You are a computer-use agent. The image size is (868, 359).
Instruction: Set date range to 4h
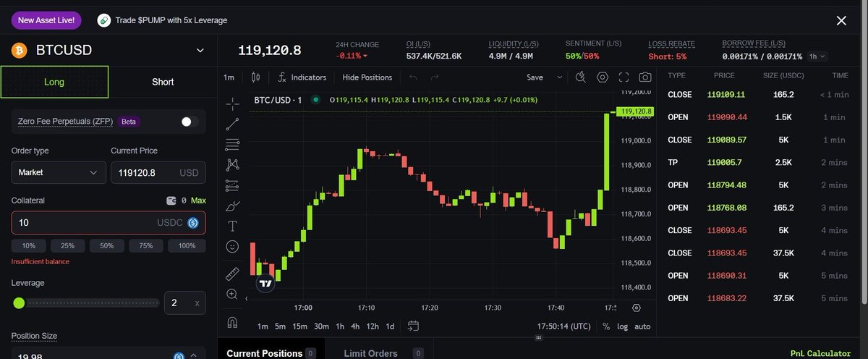pyautogui.click(x=355, y=326)
